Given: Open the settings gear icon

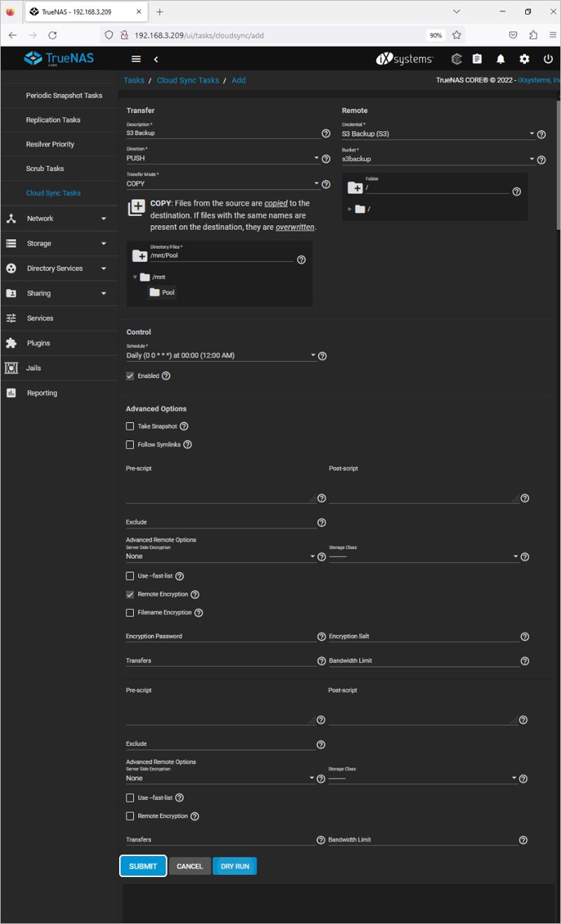Looking at the screenshot, I should pyautogui.click(x=525, y=60).
